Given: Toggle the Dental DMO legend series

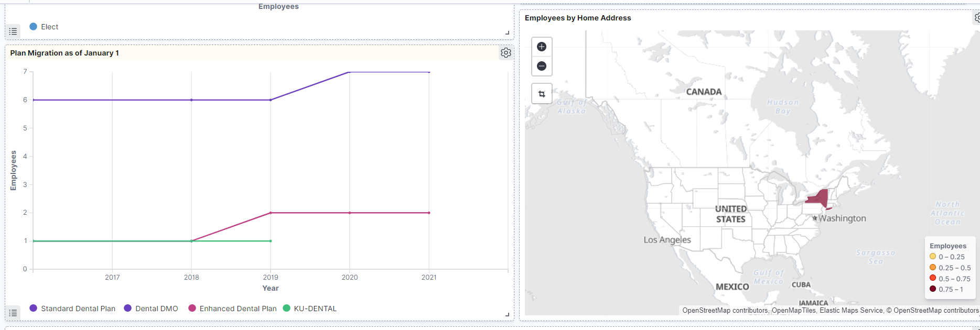Looking at the screenshot, I should point(151,309).
